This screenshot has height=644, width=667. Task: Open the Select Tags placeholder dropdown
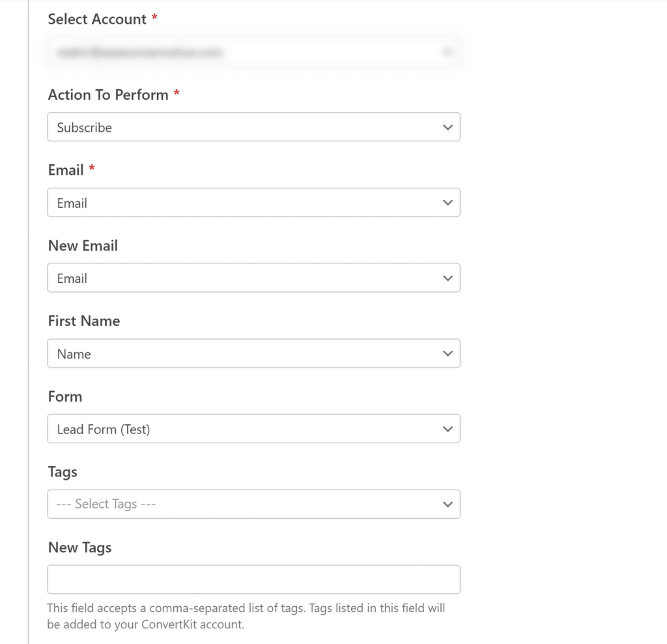click(x=248, y=505)
